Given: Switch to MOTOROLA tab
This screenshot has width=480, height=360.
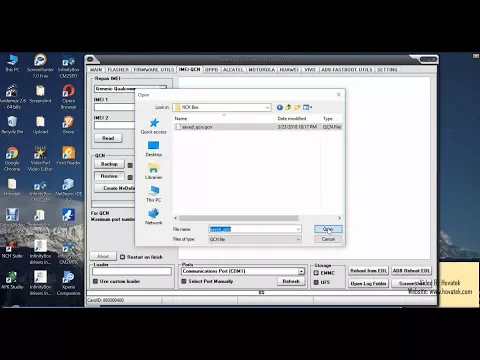Looking at the screenshot, I should 261,70.
